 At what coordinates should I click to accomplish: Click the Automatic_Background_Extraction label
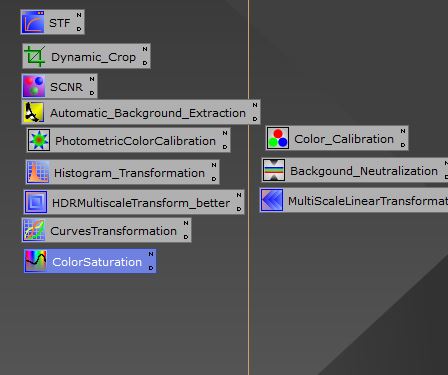(148, 113)
